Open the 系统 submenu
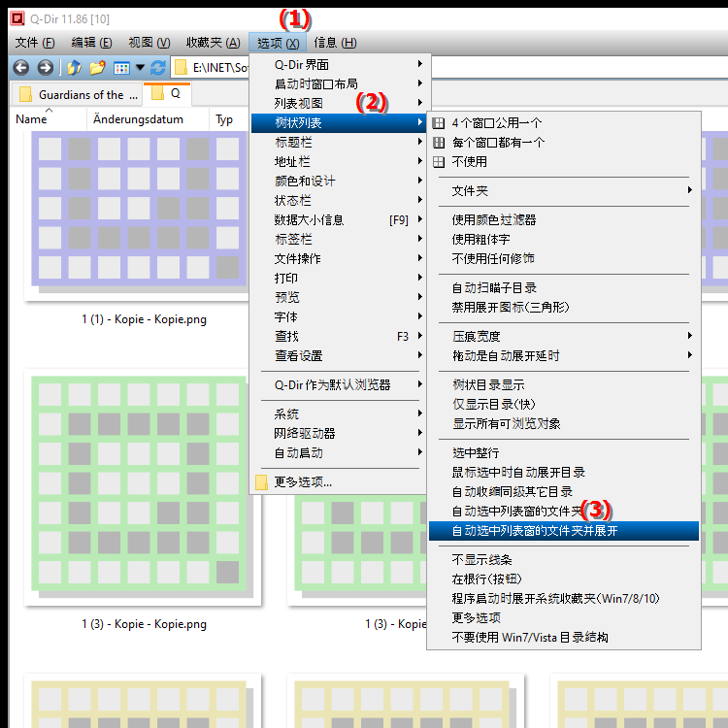The height and width of the screenshot is (728, 728). click(339, 414)
